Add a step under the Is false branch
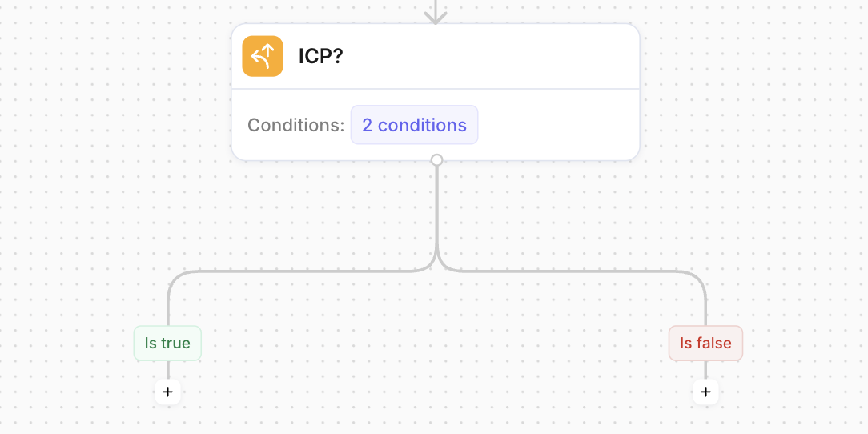The image size is (868, 434). pos(705,392)
